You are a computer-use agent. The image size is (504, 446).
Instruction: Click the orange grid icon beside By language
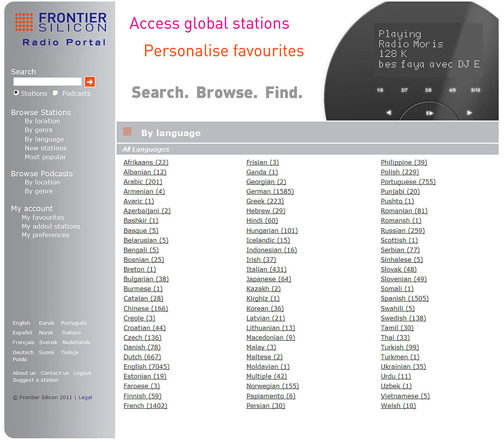tap(127, 132)
